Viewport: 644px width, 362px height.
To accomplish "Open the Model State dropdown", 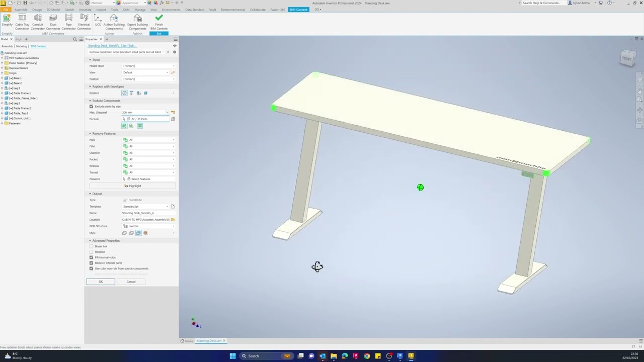I will click(x=148, y=66).
